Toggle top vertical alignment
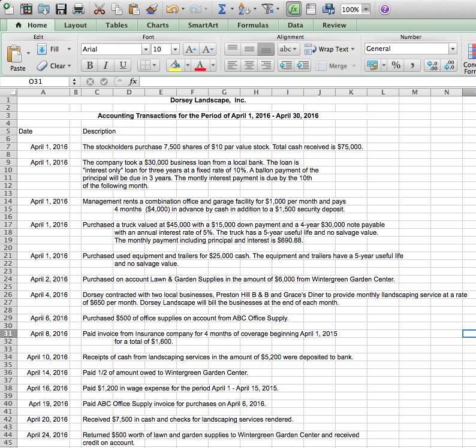Image resolution: width=476 pixels, height=448 pixels. 233,49
